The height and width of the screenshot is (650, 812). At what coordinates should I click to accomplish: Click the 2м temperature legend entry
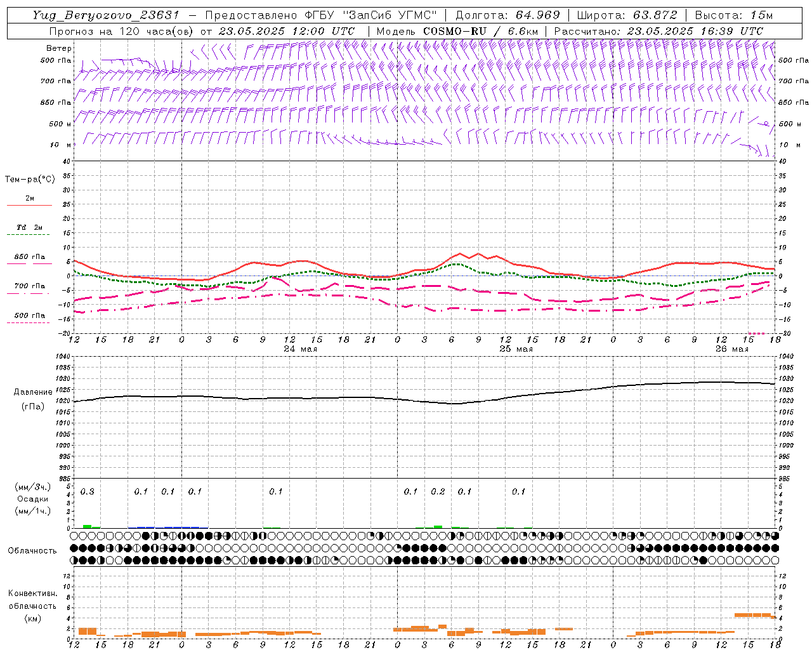coord(30,199)
